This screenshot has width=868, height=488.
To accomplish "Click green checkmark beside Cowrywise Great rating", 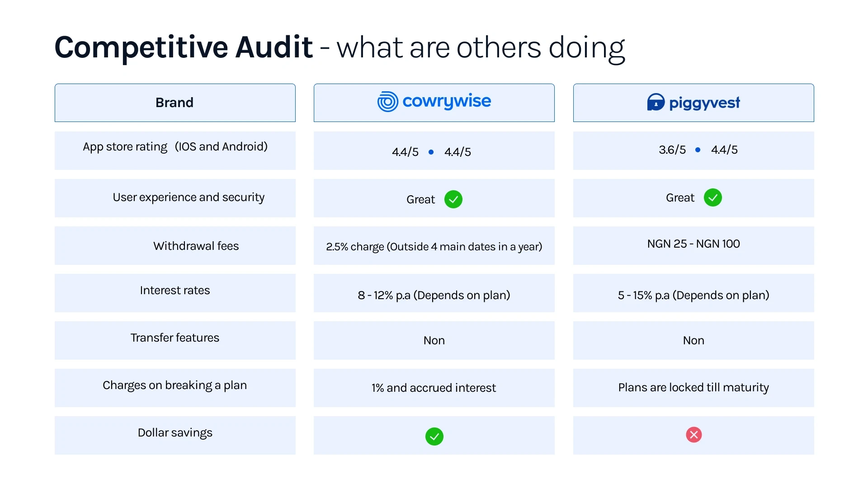I will coord(453,199).
